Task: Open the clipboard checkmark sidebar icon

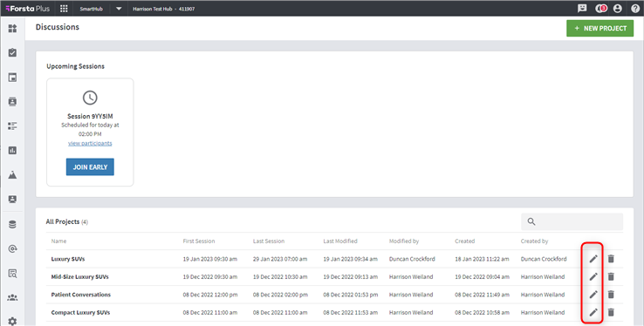Action: 13,52
